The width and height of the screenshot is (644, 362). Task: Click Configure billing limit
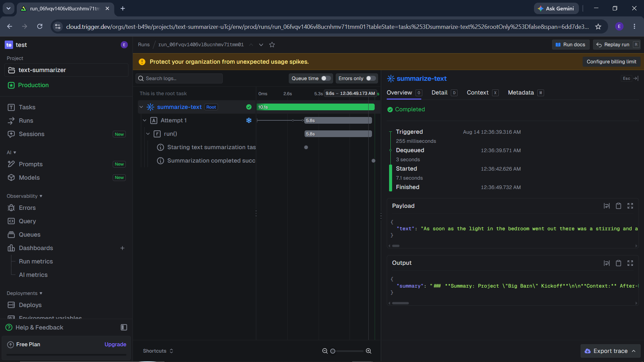pyautogui.click(x=611, y=62)
